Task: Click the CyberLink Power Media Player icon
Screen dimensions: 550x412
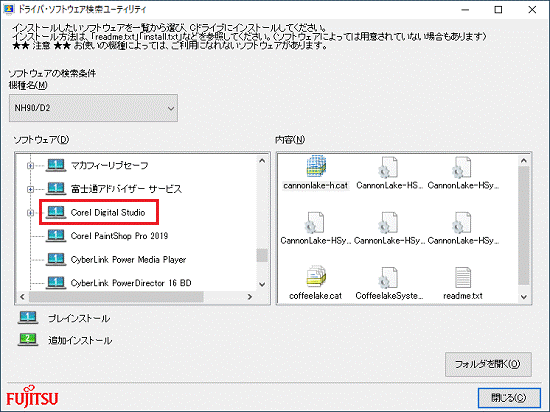Action: [x=56, y=259]
